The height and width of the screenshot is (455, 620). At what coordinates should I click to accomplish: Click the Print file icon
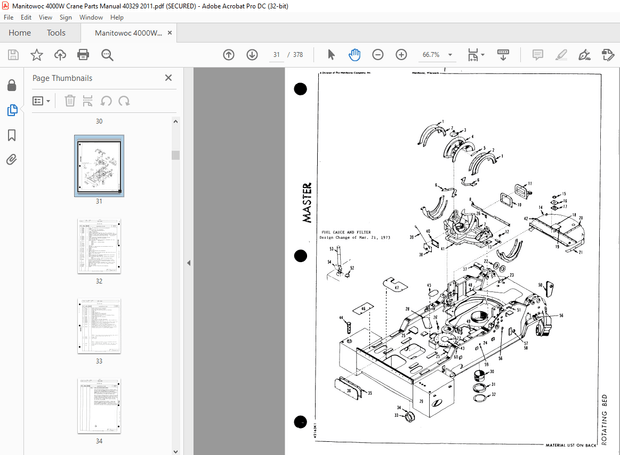click(83, 55)
